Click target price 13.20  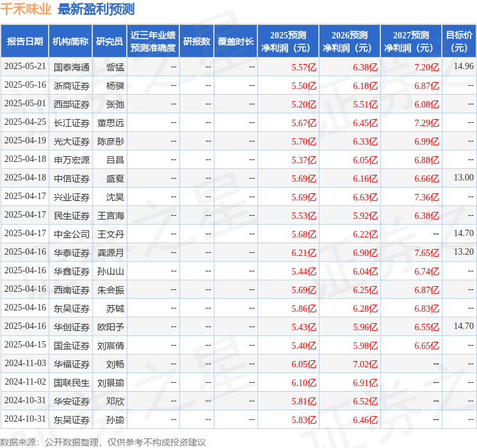click(464, 252)
